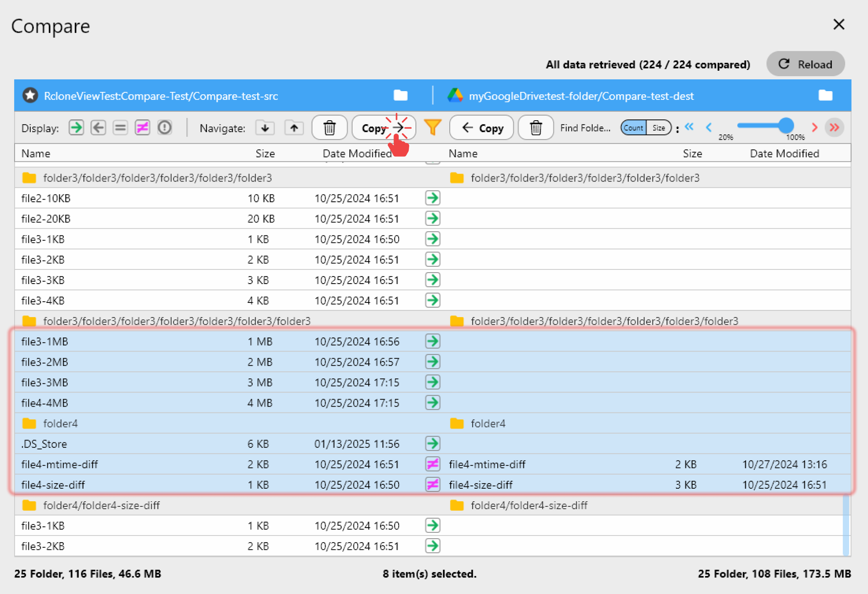
Task: Click the single left blue chevron
Action: tap(709, 127)
